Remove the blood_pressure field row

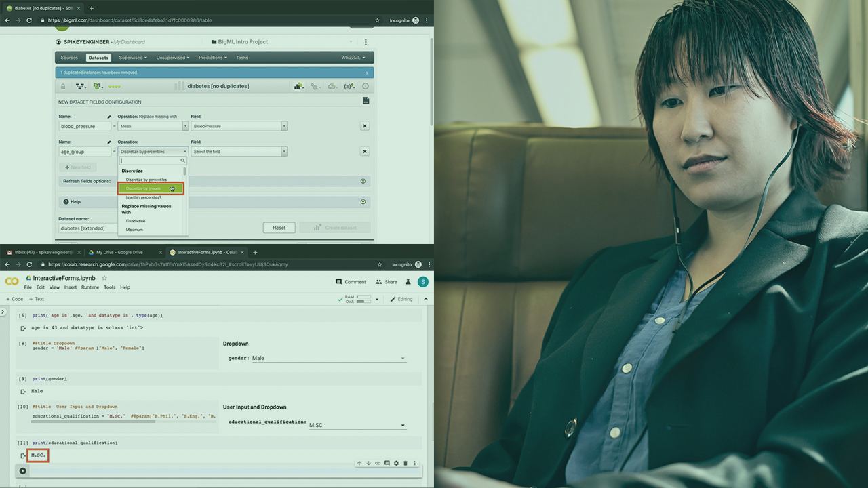coord(364,126)
